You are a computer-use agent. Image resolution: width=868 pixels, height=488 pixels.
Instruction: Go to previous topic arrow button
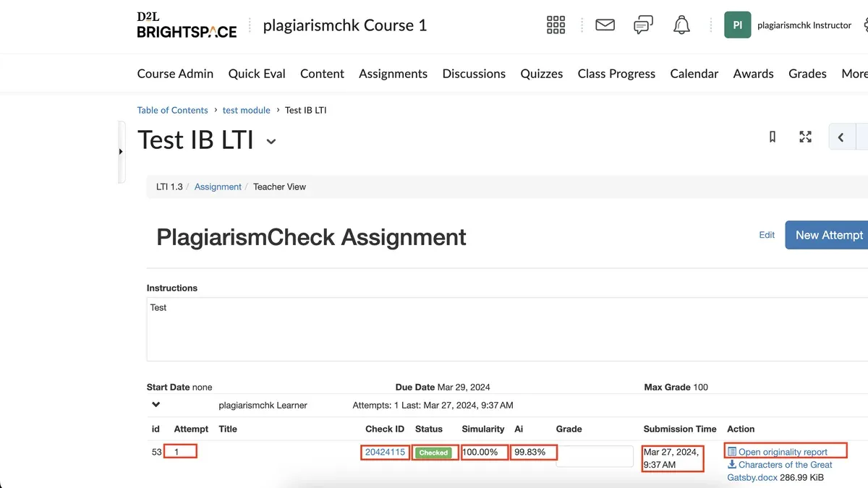841,137
